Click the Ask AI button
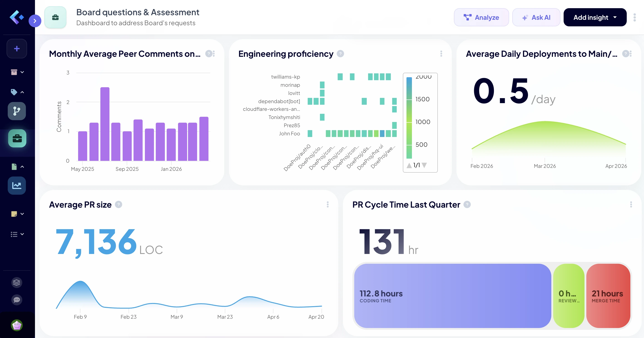This screenshot has width=644, height=338. [536, 17]
